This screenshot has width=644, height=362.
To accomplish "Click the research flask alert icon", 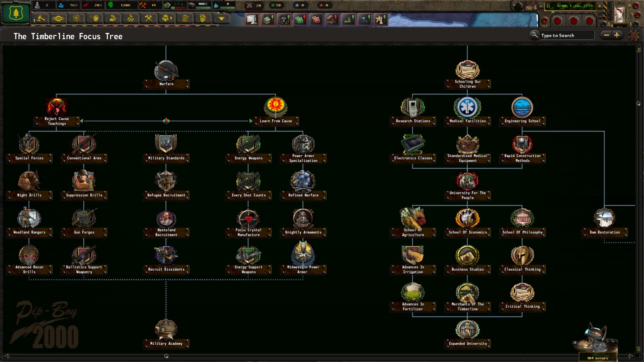I will tap(252, 19).
